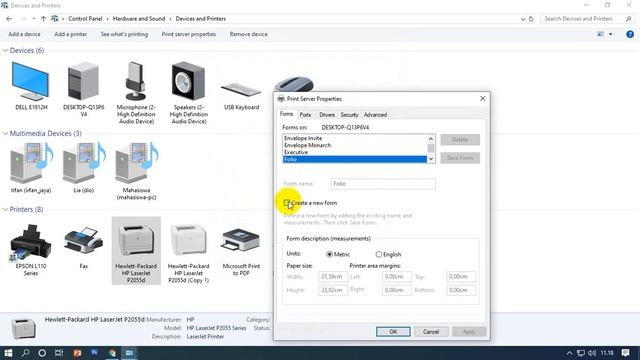Open PowerPoint from the taskbar
Viewport: 640px width, 360px height.
(x=77, y=353)
